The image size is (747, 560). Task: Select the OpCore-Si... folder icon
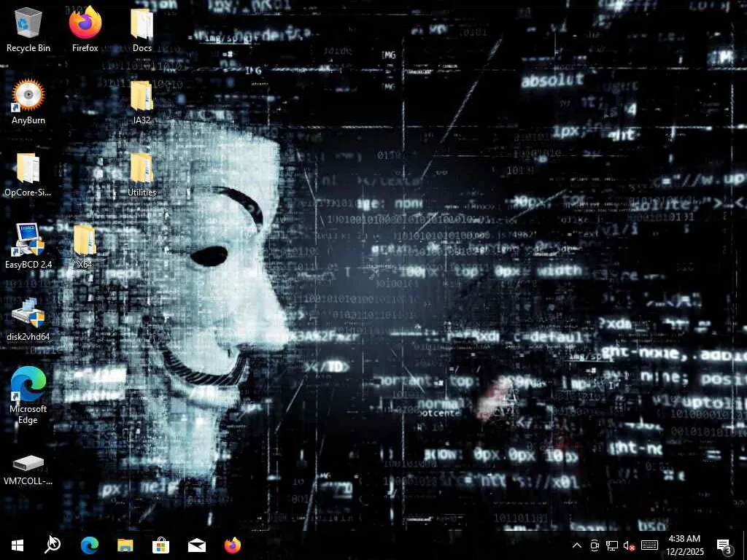coord(28,174)
